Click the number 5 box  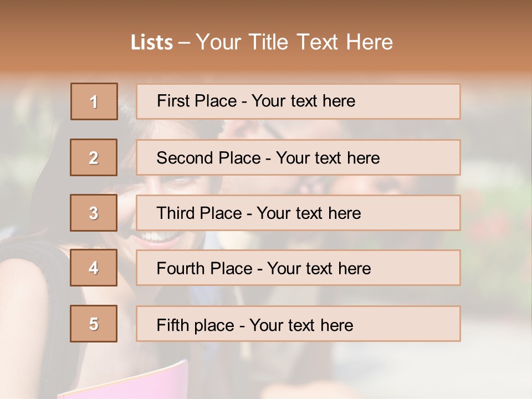click(x=94, y=324)
